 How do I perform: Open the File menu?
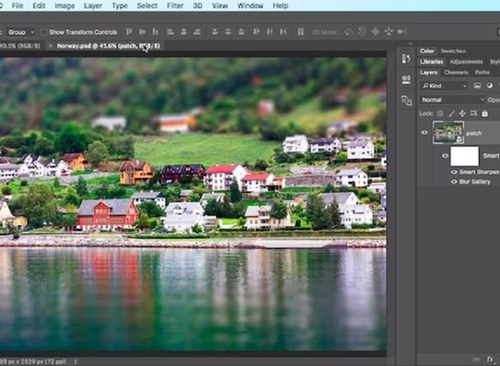point(18,6)
